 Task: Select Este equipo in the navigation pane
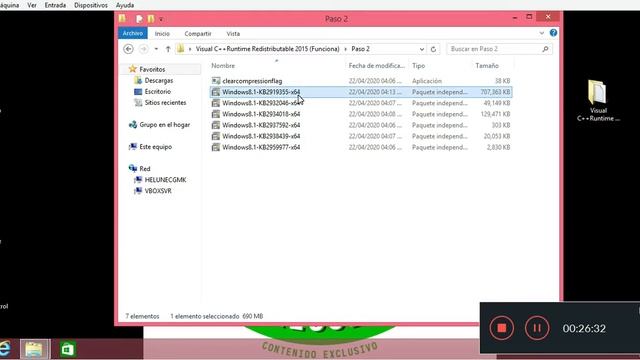coord(155,147)
